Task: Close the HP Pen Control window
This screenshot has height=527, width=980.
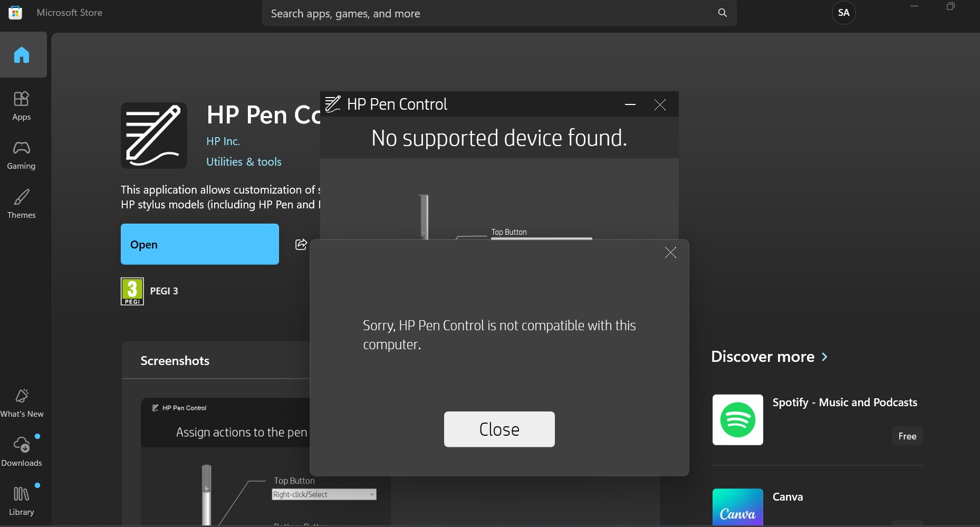Action: click(660, 104)
